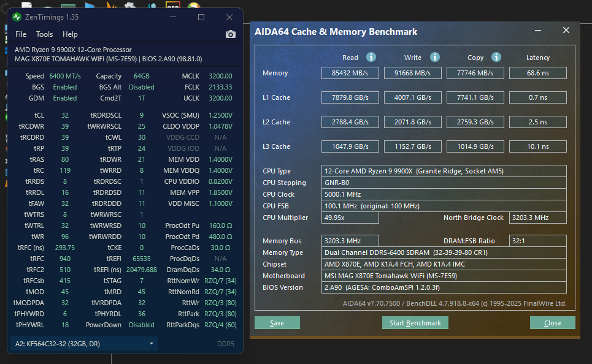Image resolution: width=592 pixels, height=364 pixels.
Task: Click the Chipset field AMD X870E
Action: (444, 264)
